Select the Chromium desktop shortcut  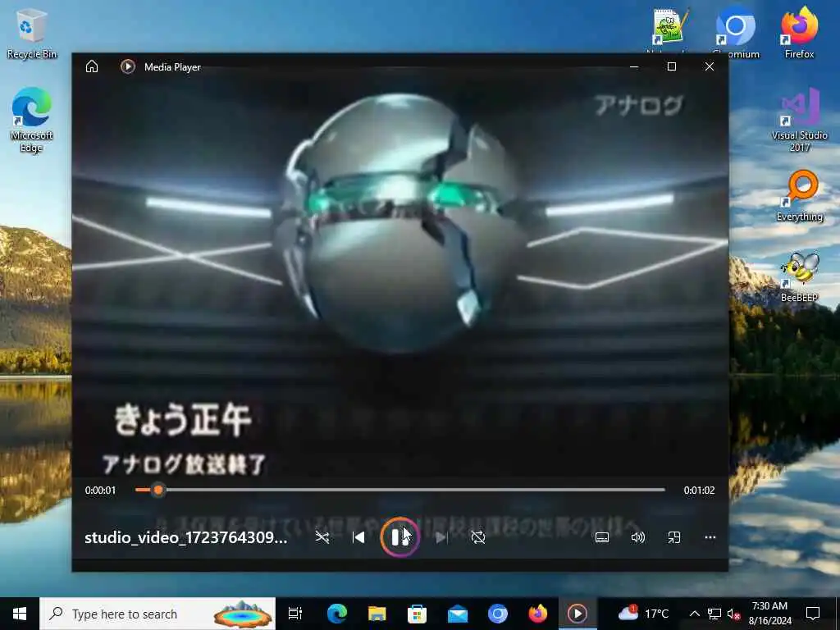click(x=736, y=33)
